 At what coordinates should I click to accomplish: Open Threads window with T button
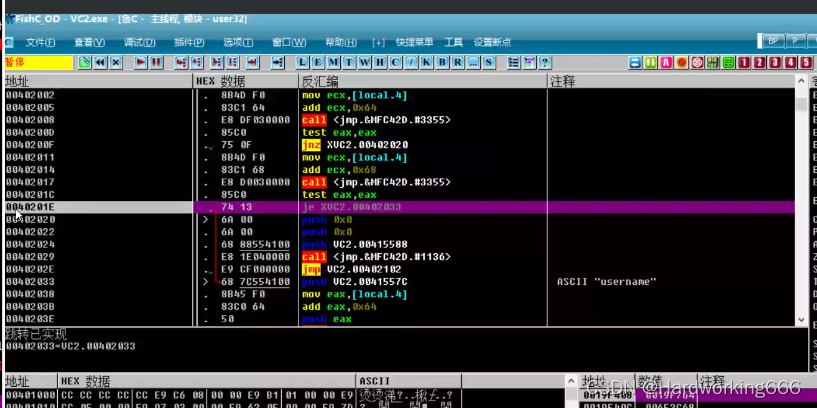pyautogui.click(x=349, y=63)
